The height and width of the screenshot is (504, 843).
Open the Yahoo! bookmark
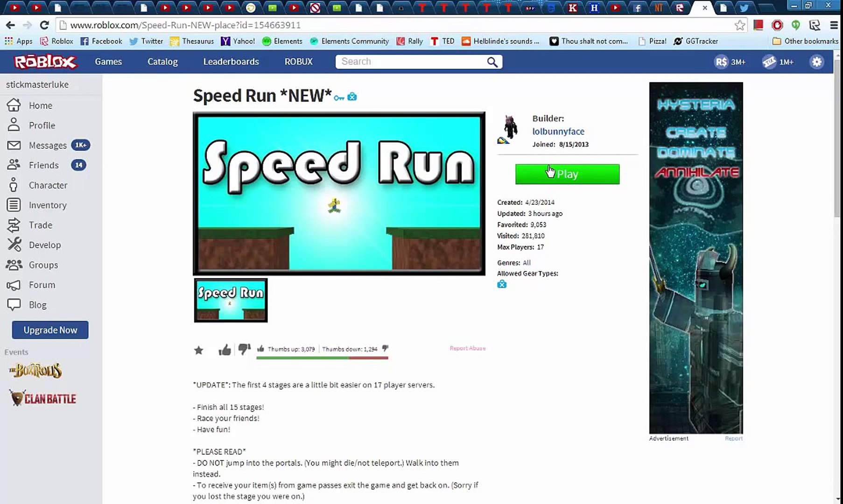(238, 41)
